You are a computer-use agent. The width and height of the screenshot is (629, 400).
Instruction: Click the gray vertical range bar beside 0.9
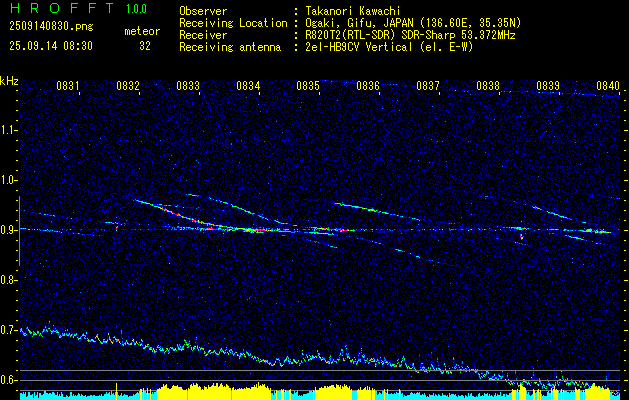click(x=19, y=231)
